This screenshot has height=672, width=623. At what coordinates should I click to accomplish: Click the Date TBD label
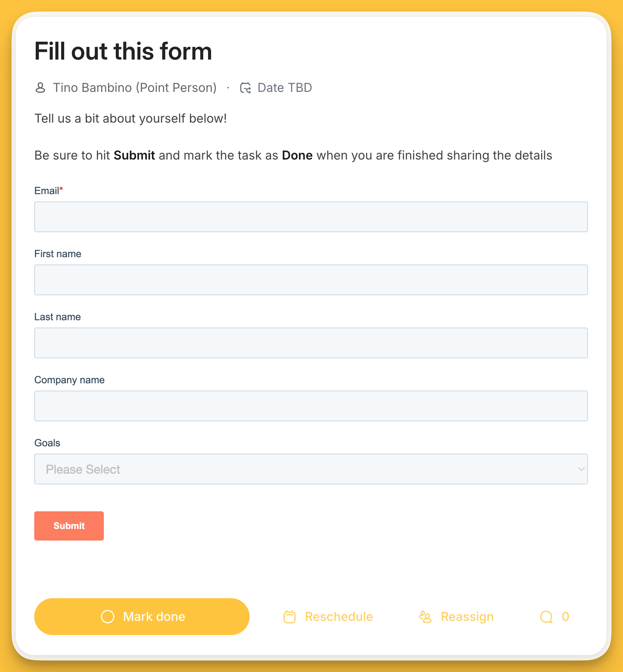point(285,88)
